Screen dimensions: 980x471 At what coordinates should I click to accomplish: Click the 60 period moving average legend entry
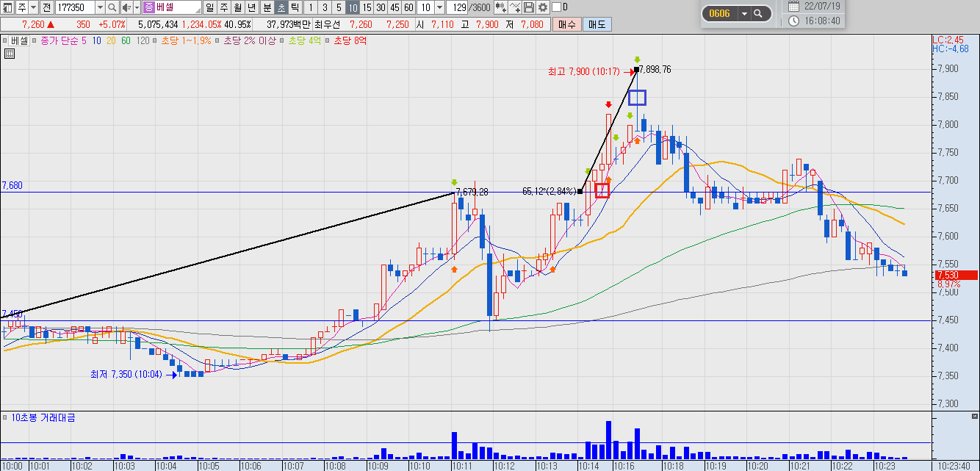[x=126, y=40]
